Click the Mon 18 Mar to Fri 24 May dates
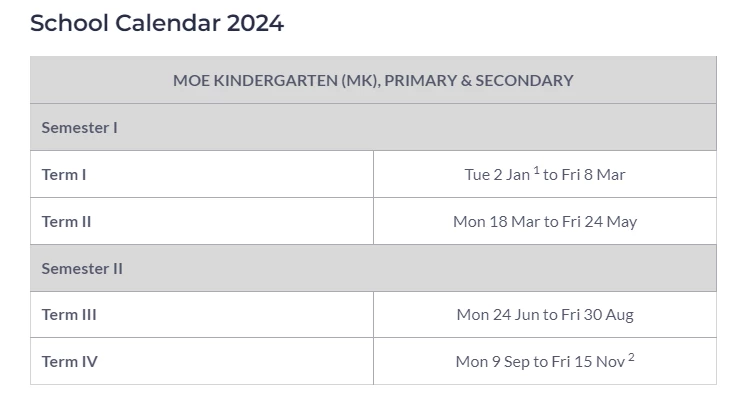The image size is (749, 396). 545,222
